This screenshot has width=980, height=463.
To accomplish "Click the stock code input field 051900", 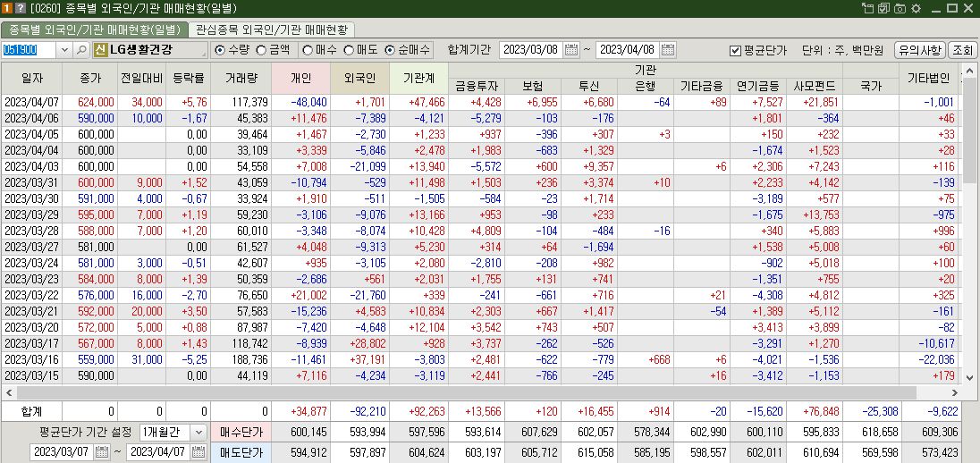I will [x=30, y=49].
